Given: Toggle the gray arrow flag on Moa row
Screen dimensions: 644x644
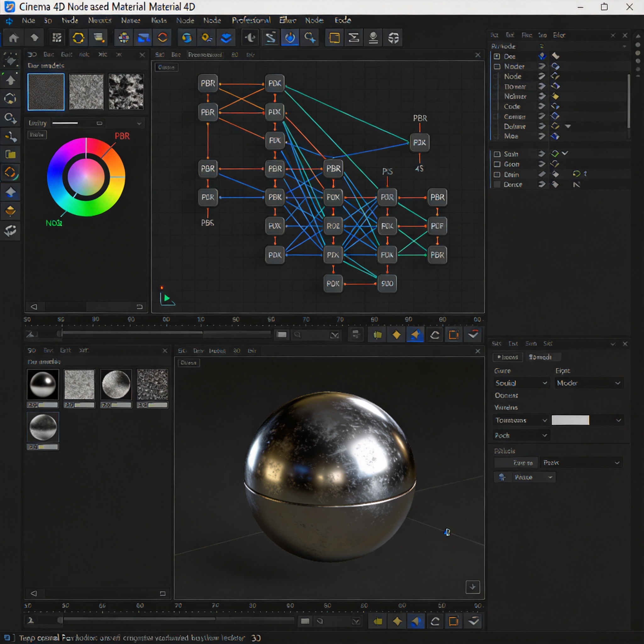Looking at the screenshot, I should pos(542,136).
